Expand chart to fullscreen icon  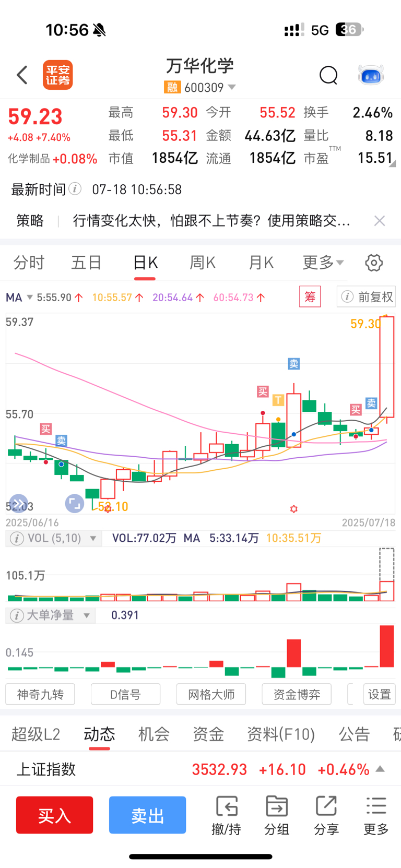click(74, 504)
